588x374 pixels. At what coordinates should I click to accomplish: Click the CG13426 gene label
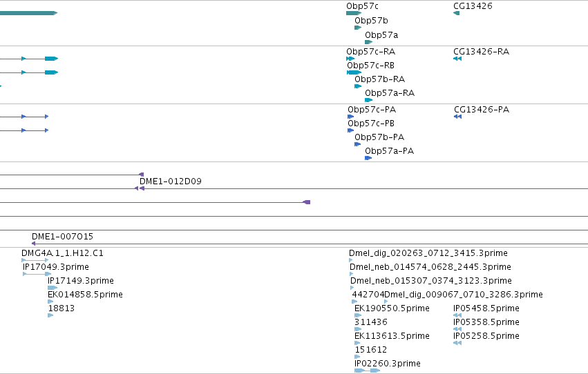point(473,6)
